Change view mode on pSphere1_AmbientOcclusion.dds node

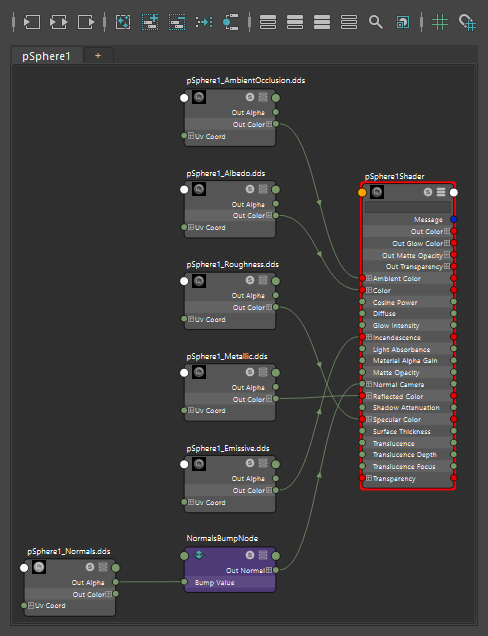[263, 97]
